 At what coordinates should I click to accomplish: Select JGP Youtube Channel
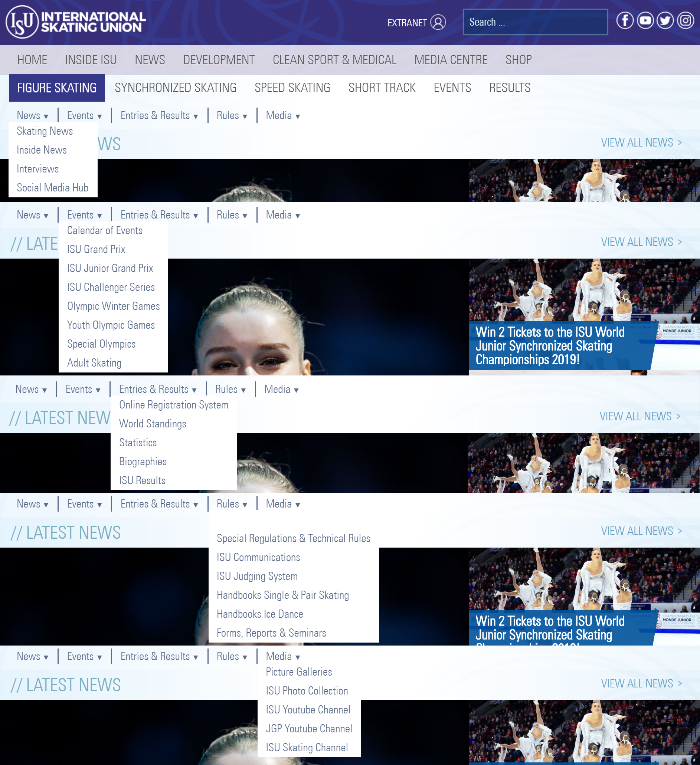[x=309, y=729]
